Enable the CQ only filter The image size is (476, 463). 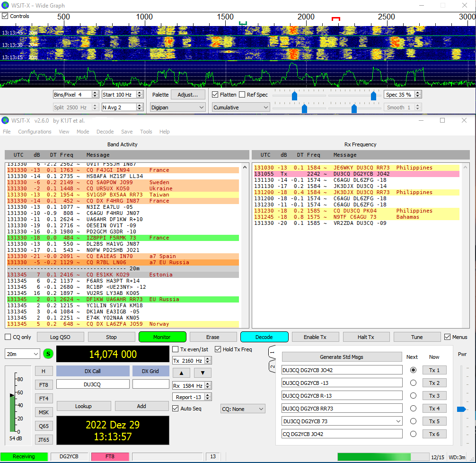coord(7,337)
